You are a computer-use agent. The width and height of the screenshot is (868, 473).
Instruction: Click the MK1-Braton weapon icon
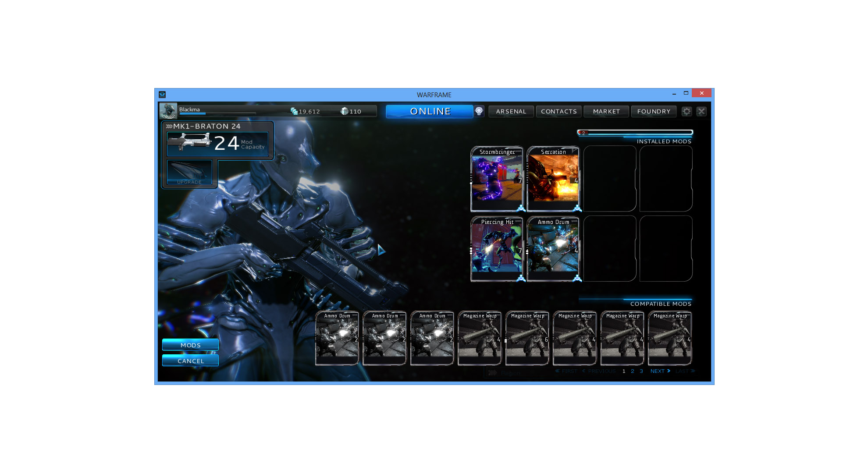pos(190,142)
